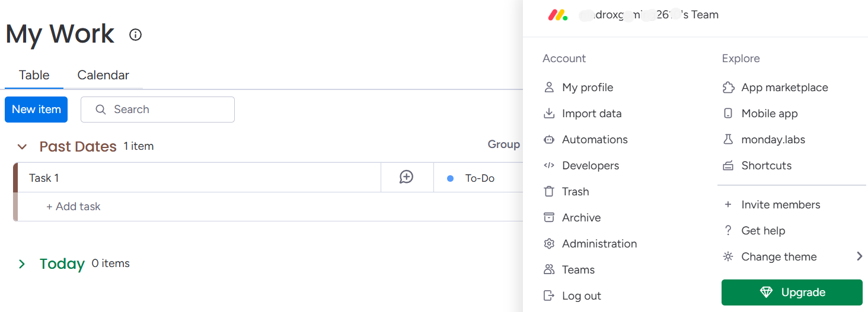The image size is (868, 312).
Task: Click the green Upgrade button
Action: 792,292
